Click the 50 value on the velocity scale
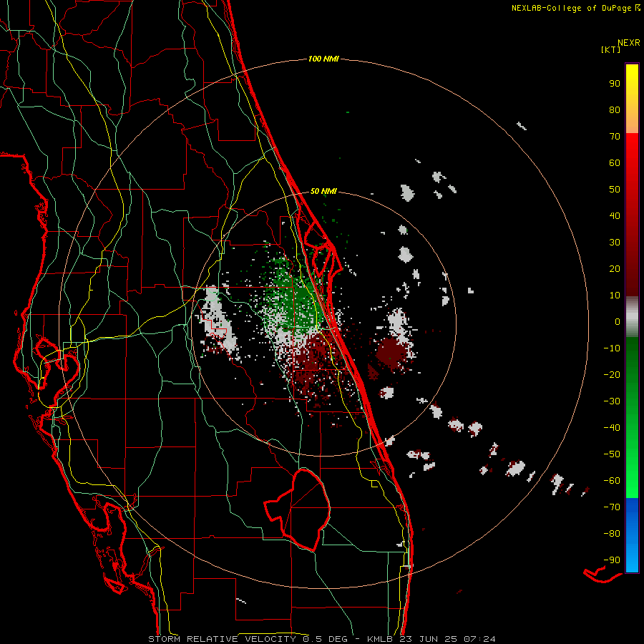 [615, 190]
